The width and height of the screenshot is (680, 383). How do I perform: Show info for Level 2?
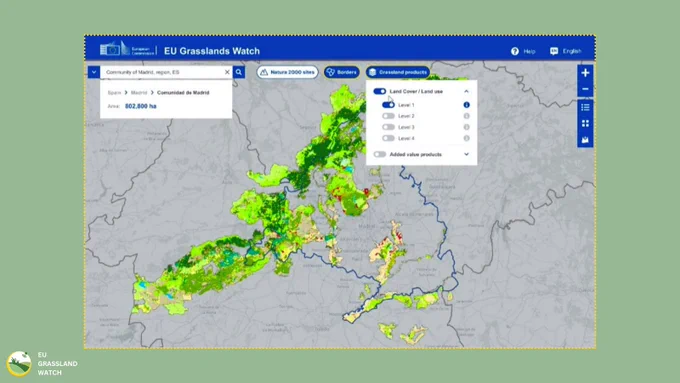pyautogui.click(x=466, y=116)
